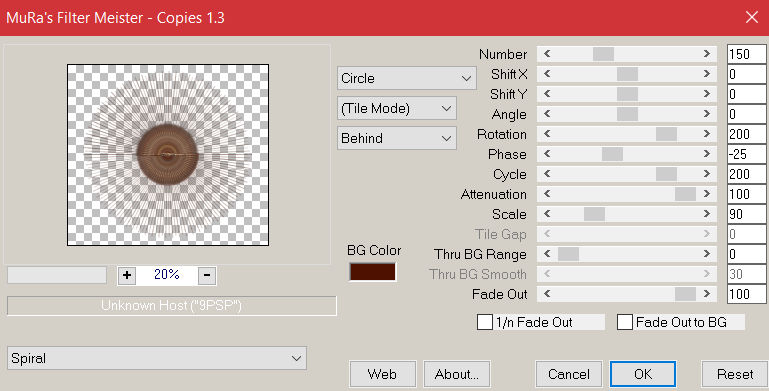The width and height of the screenshot is (769, 391).
Task: Click the Rotation value field showing 200
Action: point(746,134)
